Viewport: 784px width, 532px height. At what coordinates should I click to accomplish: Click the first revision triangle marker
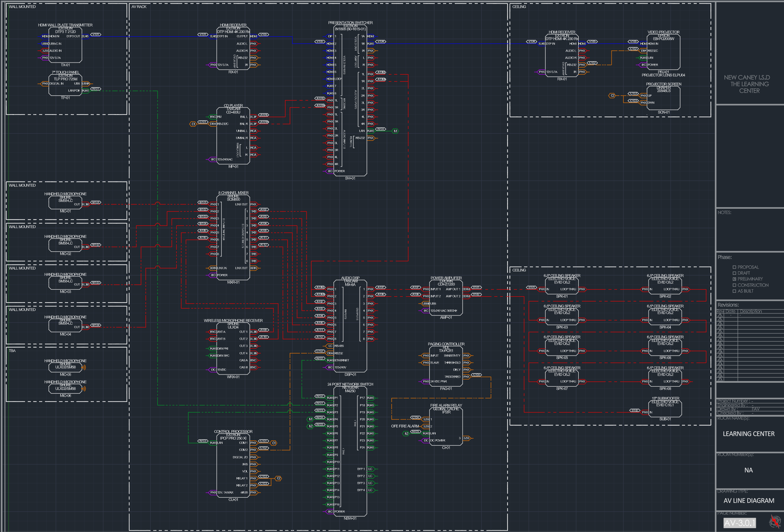(720, 315)
